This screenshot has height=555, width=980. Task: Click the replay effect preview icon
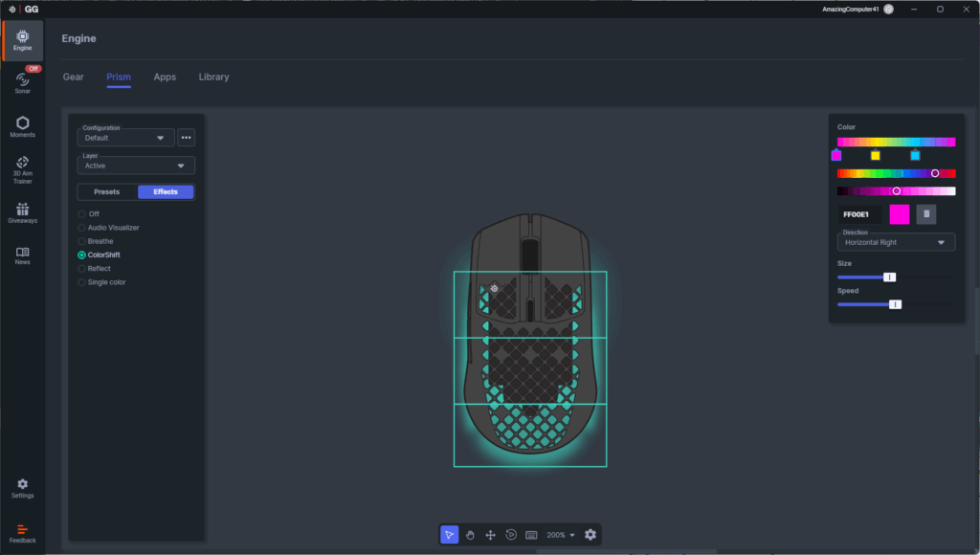[x=511, y=535]
